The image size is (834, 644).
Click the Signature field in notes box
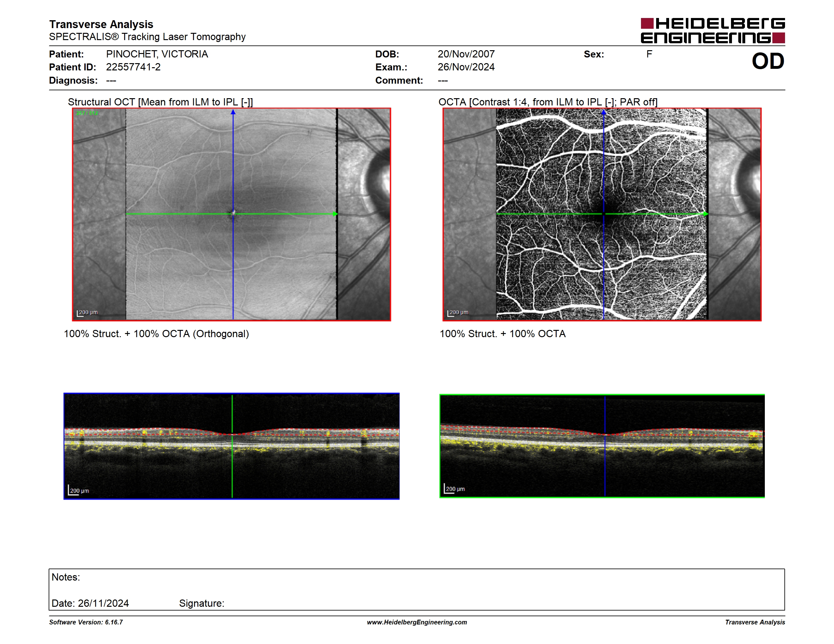coord(202,603)
